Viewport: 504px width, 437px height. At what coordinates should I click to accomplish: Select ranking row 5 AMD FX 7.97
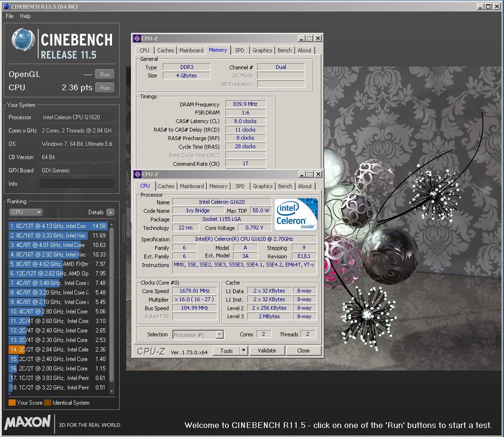pyautogui.click(x=58, y=264)
